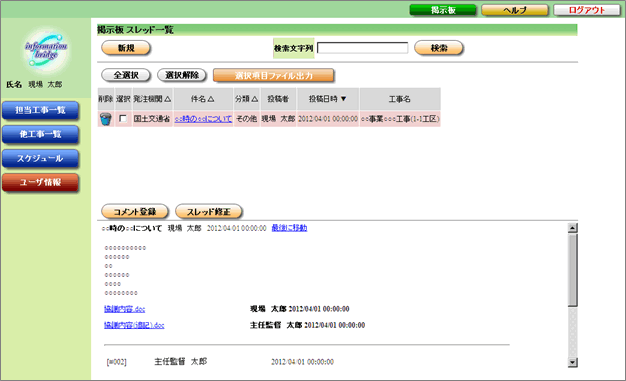Focus the 検索文字列 input field
626x381 pixels.
click(363, 48)
